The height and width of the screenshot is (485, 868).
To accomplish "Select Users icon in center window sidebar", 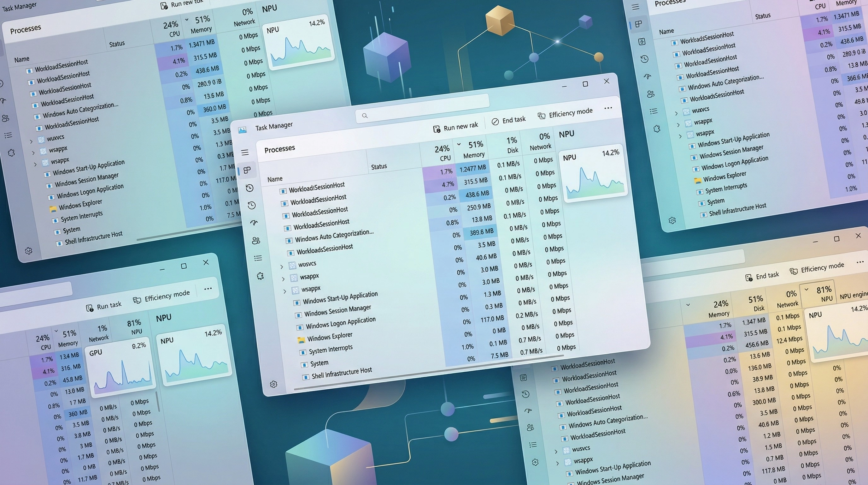I will [x=256, y=241].
